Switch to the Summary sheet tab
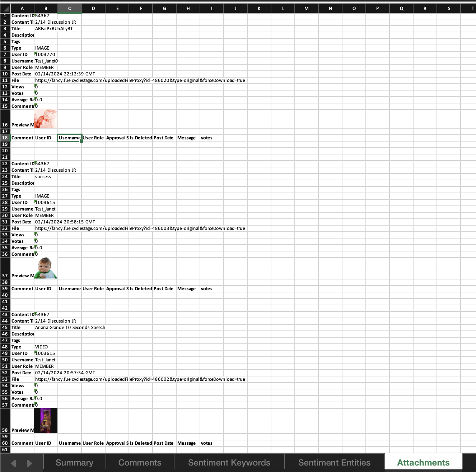Viewport: 476px width, 472px height. [x=74, y=463]
